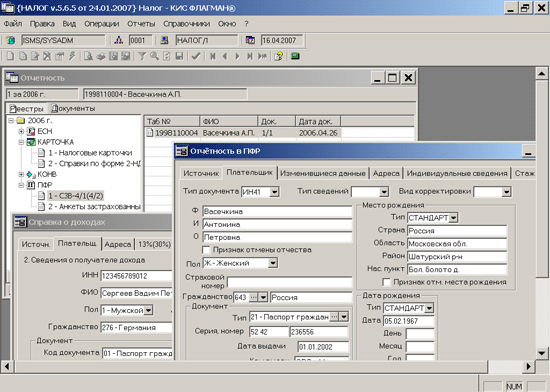The height and width of the screenshot is (392, 550).
Task: Open the Отчеты menu
Action: tap(141, 24)
